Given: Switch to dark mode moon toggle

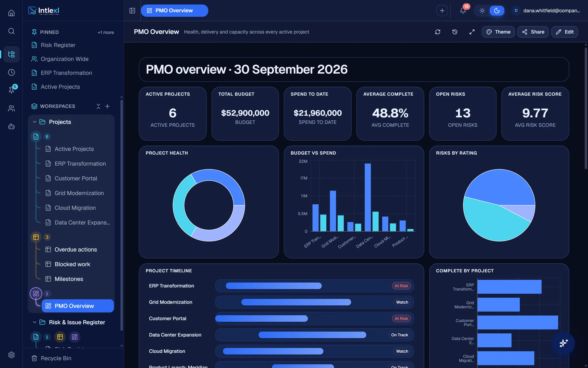Looking at the screenshot, I should (497, 11).
